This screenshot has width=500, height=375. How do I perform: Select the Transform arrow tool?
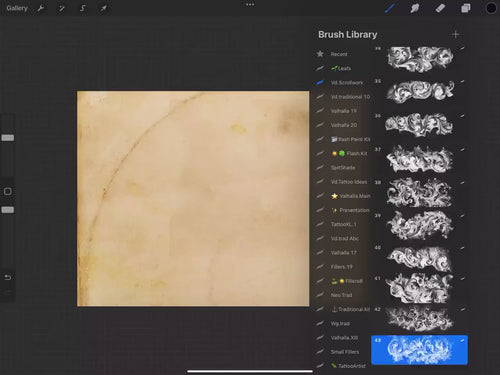pos(103,8)
